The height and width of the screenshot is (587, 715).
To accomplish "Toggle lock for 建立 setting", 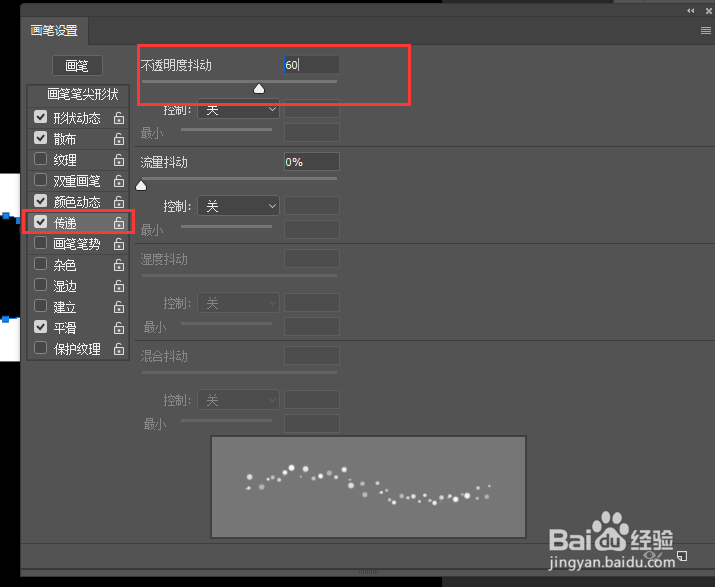I will [x=119, y=307].
